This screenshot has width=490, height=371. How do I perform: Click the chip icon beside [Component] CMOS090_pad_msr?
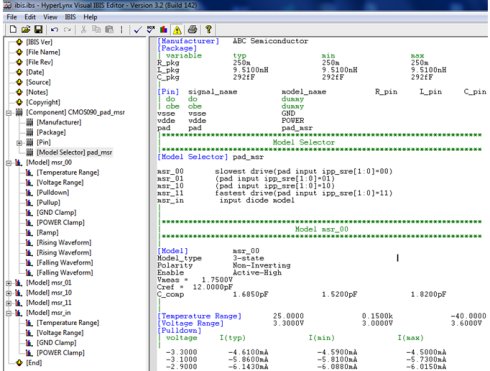click(19, 112)
